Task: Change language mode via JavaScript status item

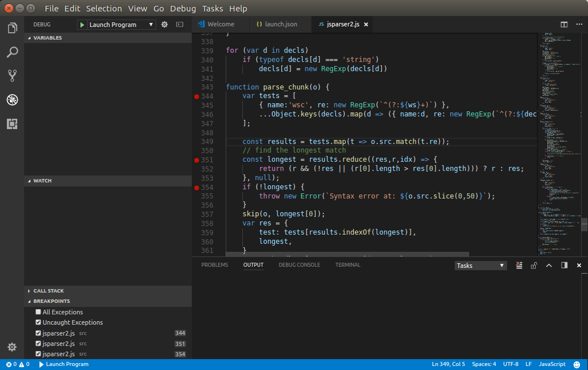Action: [551, 364]
